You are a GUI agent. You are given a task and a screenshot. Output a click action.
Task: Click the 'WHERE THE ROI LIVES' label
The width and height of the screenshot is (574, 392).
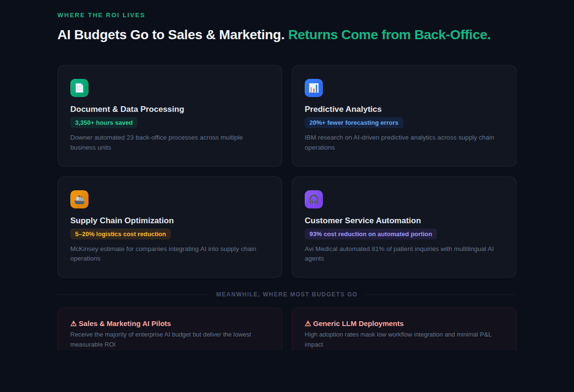coord(101,15)
